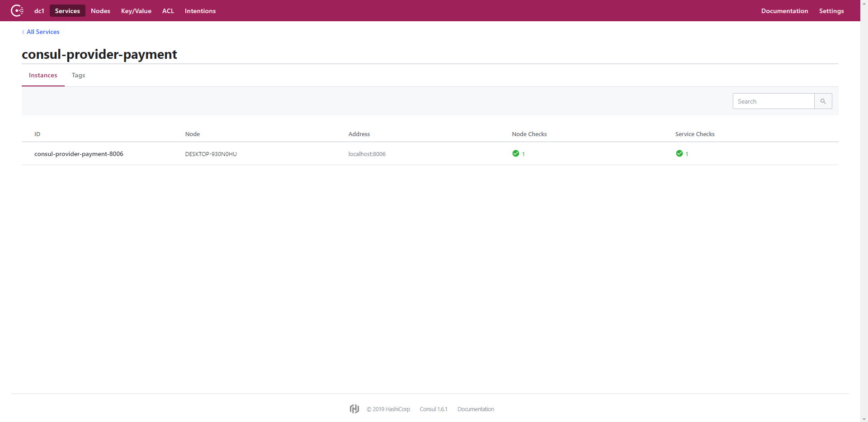Viewport: 868px width, 422px height.
Task: Click the Consul logo icon
Action: click(x=17, y=10)
